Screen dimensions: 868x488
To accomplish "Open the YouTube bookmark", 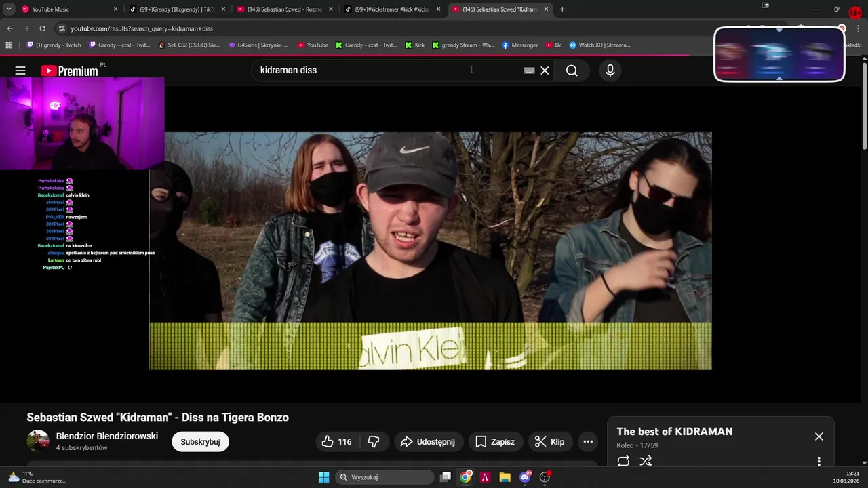I will pos(313,45).
